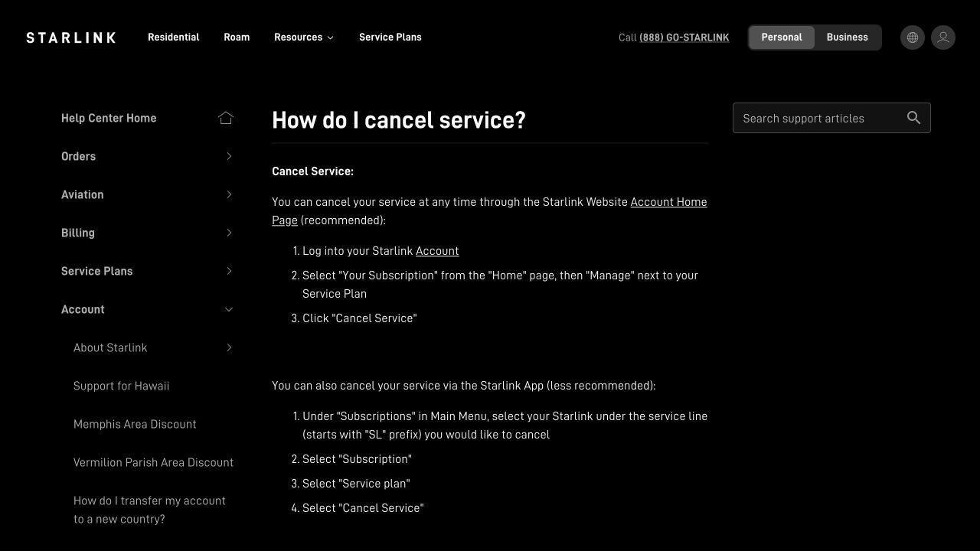The height and width of the screenshot is (551, 980).
Task: Go to Residential page
Action: pos(174,37)
